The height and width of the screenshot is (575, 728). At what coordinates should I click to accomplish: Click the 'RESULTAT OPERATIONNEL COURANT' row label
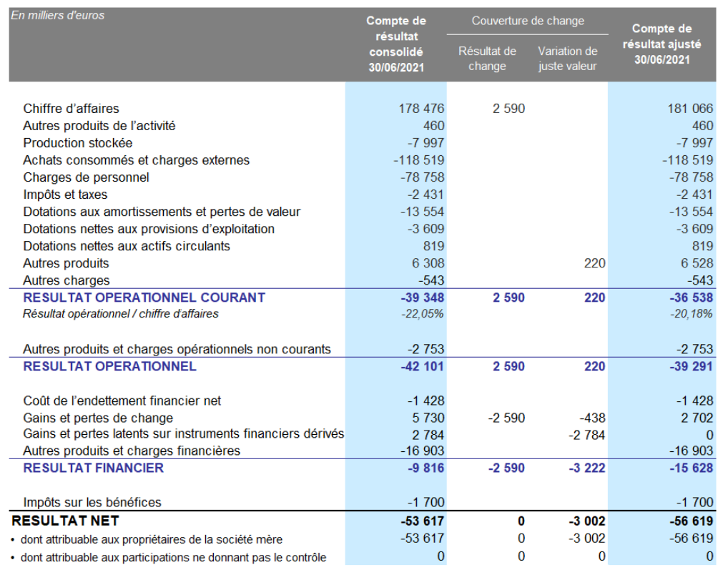click(x=144, y=298)
